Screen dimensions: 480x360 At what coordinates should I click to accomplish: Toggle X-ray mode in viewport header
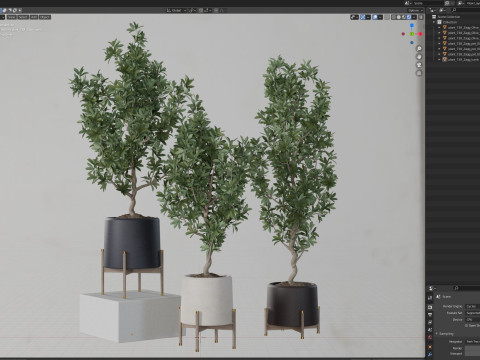(x=387, y=17)
